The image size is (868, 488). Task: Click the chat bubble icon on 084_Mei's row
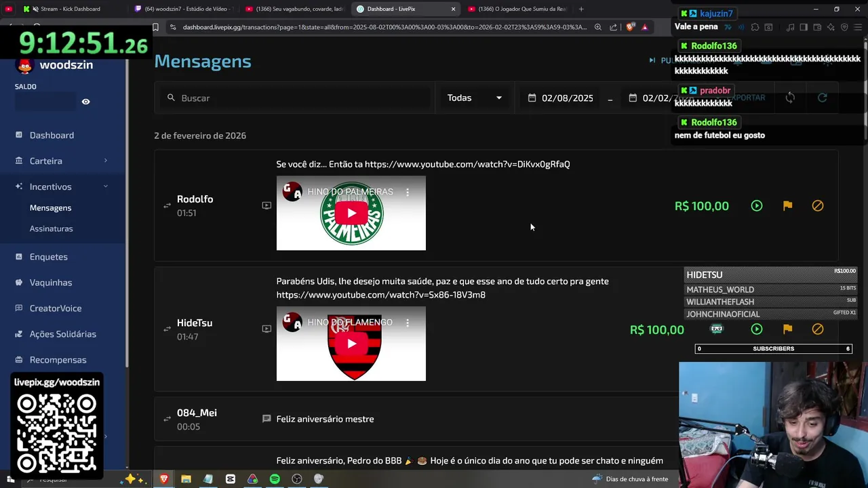coord(267,419)
